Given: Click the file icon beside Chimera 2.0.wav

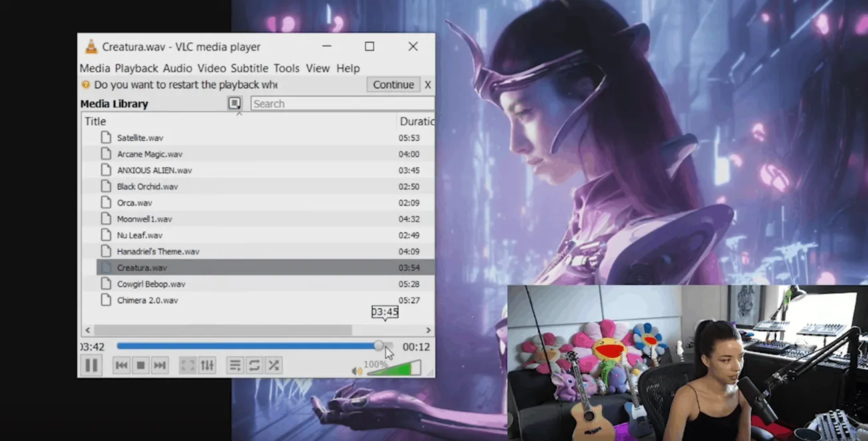Looking at the screenshot, I should click(x=105, y=300).
